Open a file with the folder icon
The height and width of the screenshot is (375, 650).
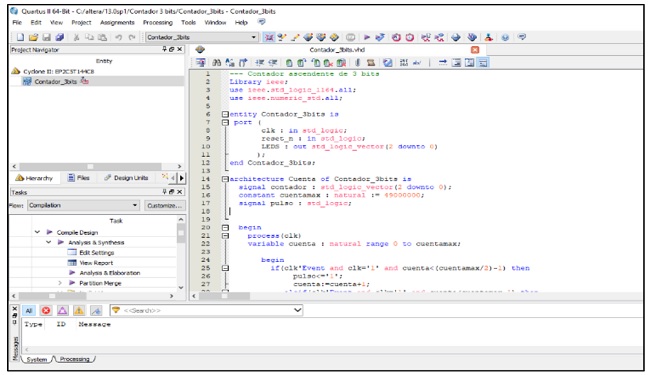coord(34,37)
